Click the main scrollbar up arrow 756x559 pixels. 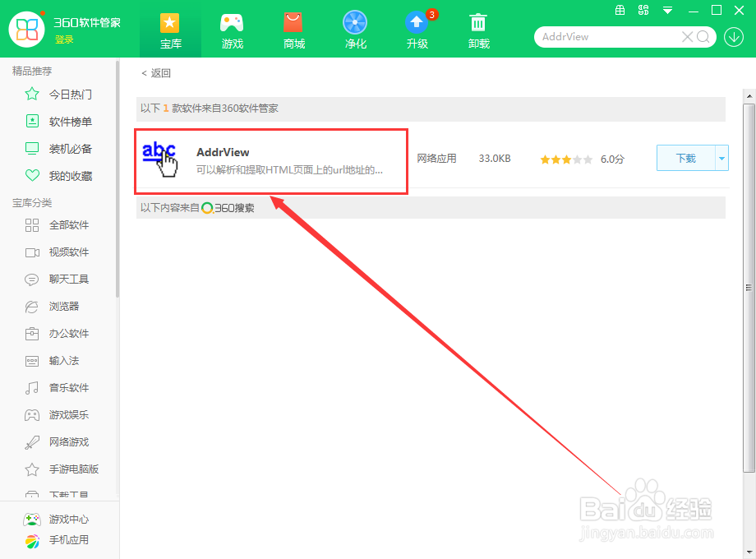click(x=749, y=96)
